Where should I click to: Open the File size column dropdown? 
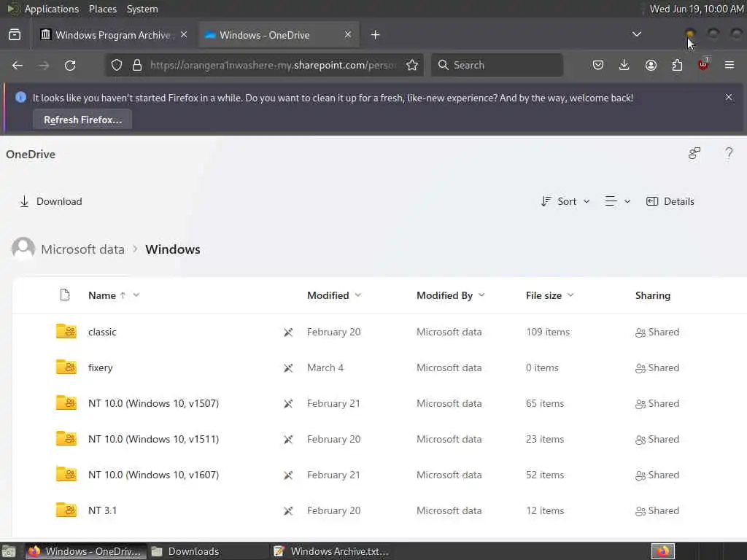click(570, 295)
